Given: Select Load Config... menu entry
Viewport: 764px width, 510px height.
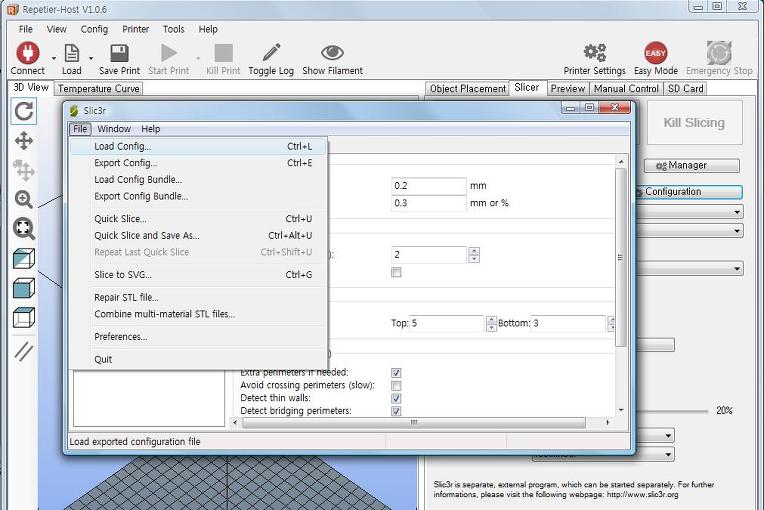Looking at the screenshot, I should 199,146.
